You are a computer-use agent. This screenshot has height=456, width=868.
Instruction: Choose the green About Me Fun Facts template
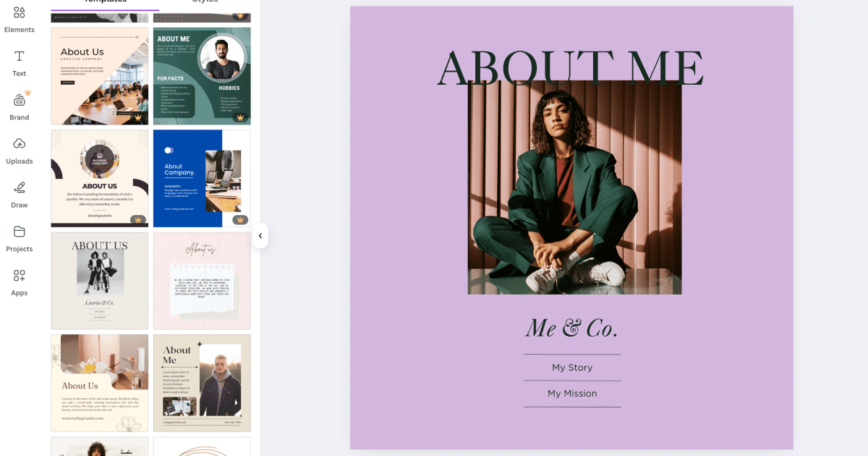click(202, 76)
